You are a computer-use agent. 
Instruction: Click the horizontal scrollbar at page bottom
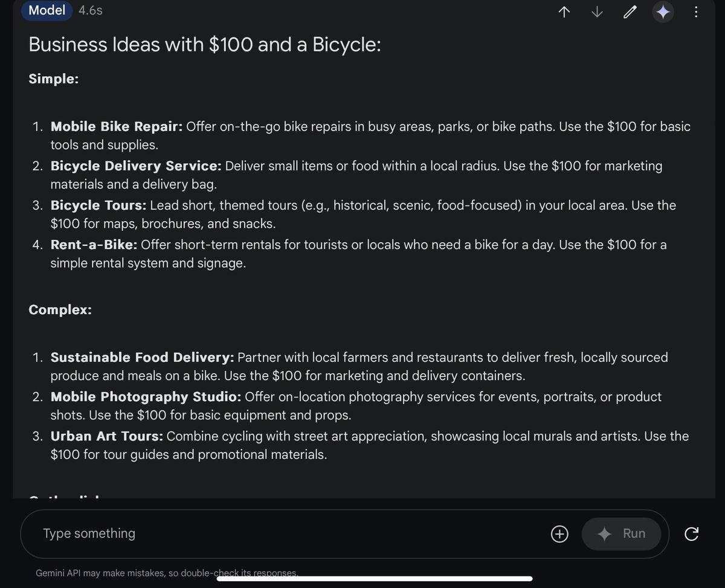pos(375,578)
